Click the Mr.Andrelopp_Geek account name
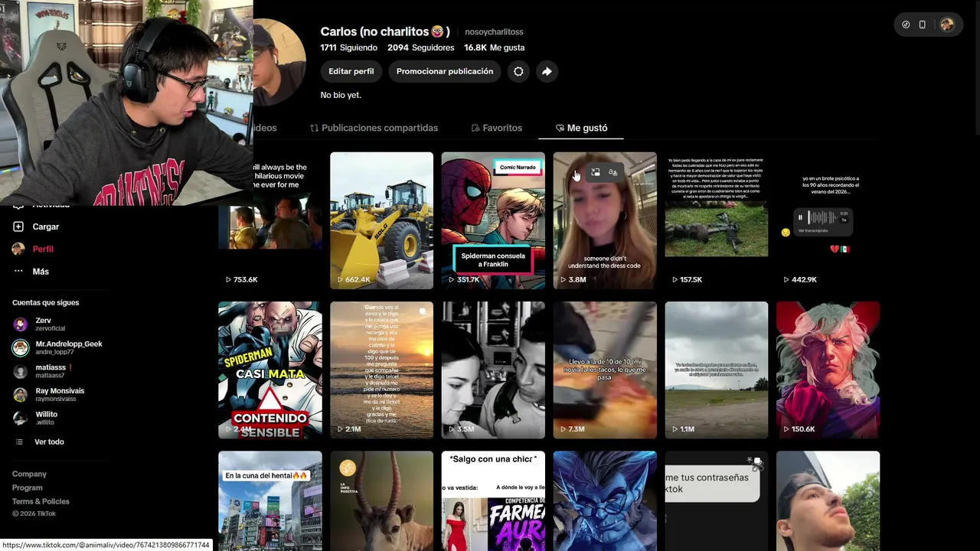Screen dimensions: 980x551 coord(69,344)
